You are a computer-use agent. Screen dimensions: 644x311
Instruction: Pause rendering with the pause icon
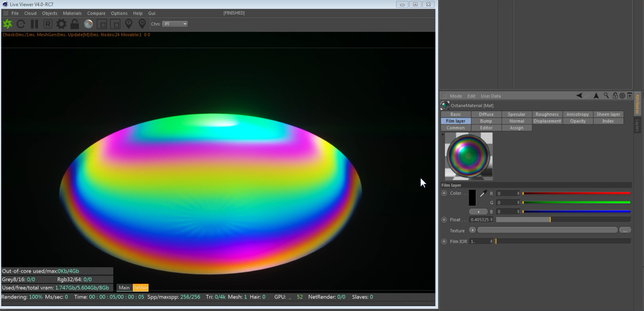click(34, 24)
